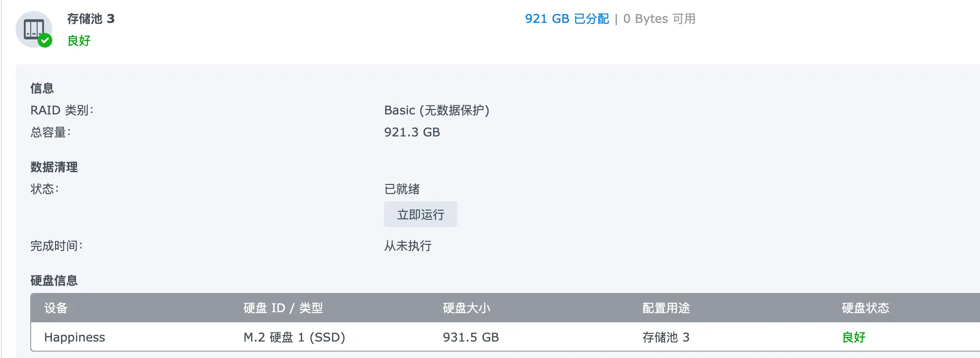Click the Basic (无数据保护) RAID value
This screenshot has height=358, width=980.
click(x=436, y=110)
